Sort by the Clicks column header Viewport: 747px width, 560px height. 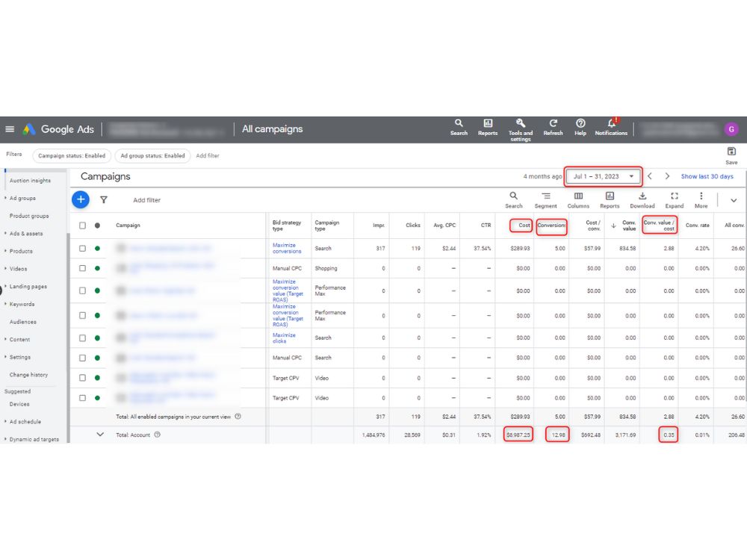[x=413, y=225]
